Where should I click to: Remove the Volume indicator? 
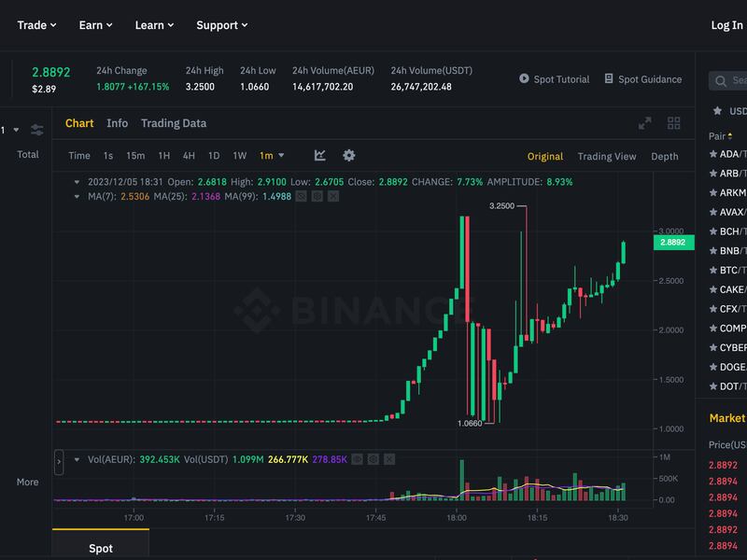[389, 459]
